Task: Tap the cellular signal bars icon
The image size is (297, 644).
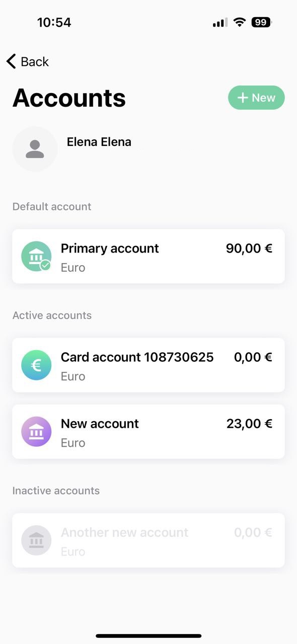Action: (220, 23)
